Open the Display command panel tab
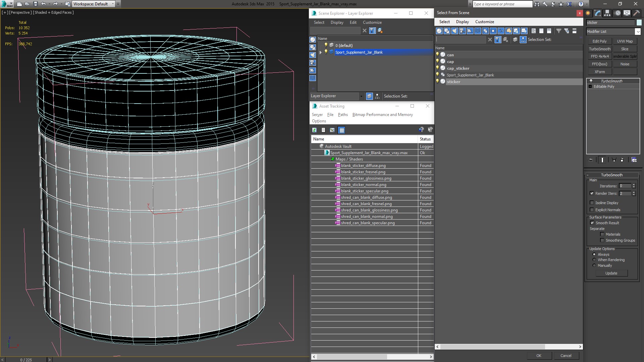Screen dimensions: 644x362 pos(627,13)
